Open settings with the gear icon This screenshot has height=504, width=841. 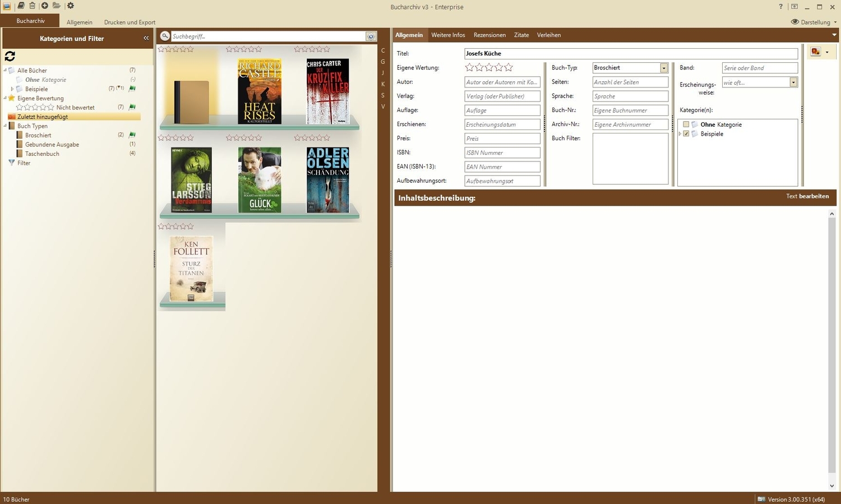[71, 6]
